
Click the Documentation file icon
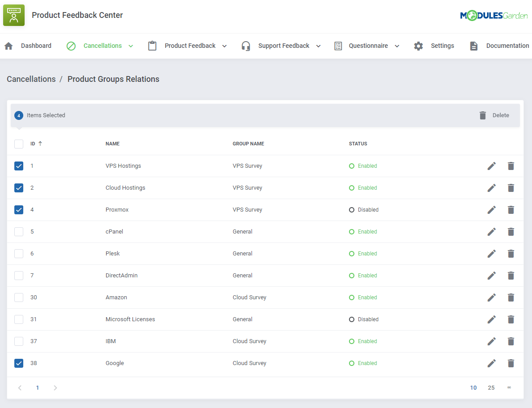click(474, 46)
